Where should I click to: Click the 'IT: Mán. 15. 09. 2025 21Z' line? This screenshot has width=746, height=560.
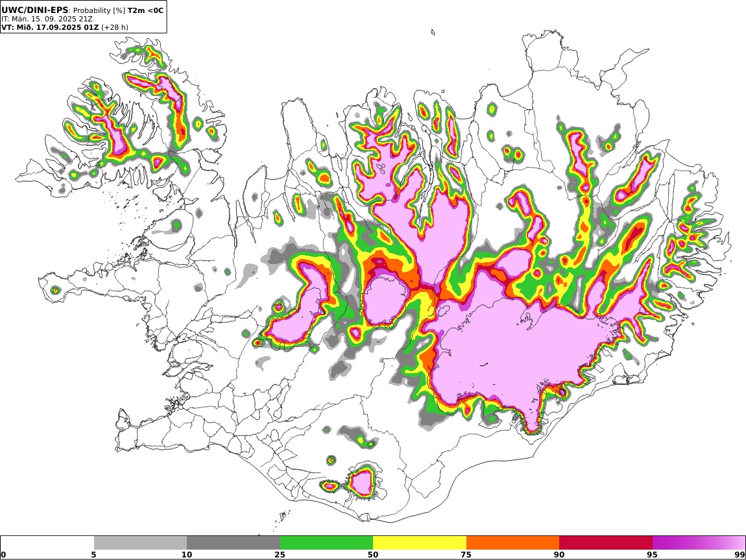coord(47,19)
